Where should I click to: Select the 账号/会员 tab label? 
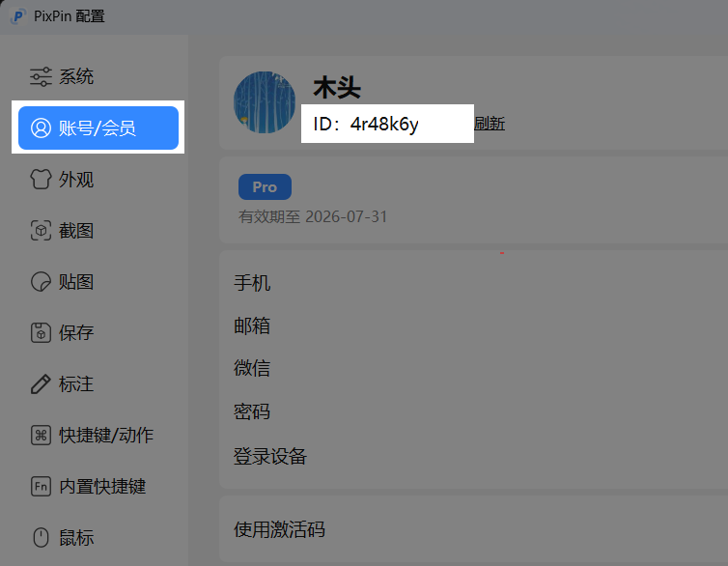point(98,128)
